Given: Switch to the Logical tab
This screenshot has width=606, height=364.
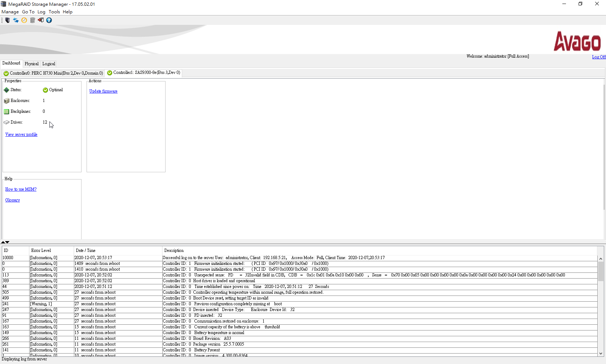Looking at the screenshot, I should (49, 64).
